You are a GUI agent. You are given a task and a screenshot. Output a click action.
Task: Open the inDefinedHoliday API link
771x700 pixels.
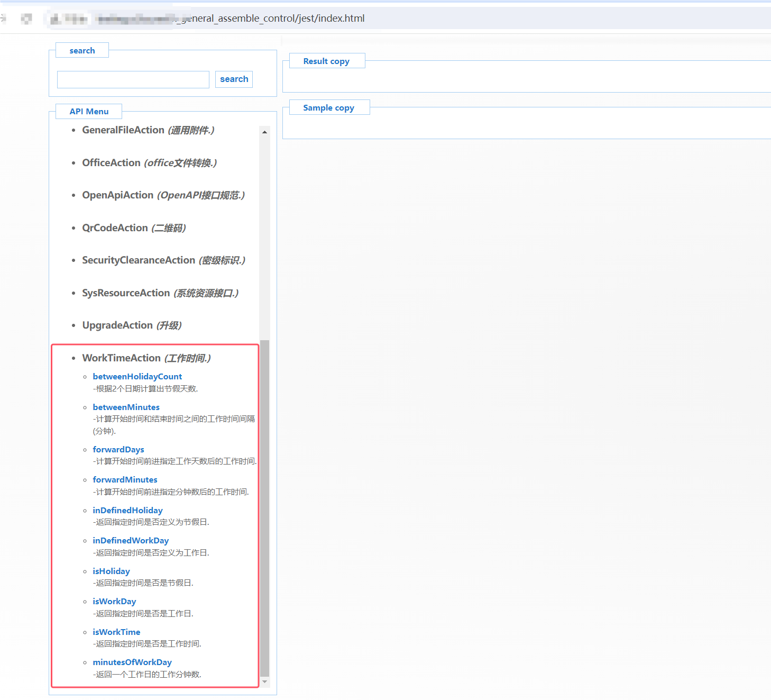tap(127, 511)
